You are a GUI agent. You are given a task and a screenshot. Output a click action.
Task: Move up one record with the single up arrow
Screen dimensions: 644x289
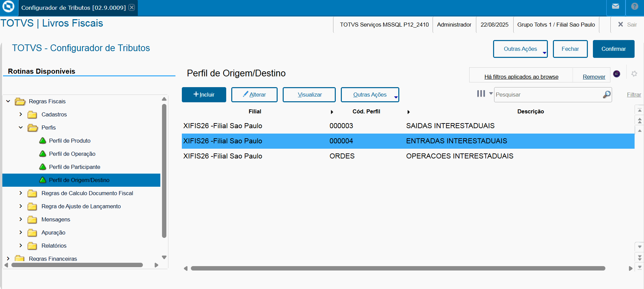640,130
